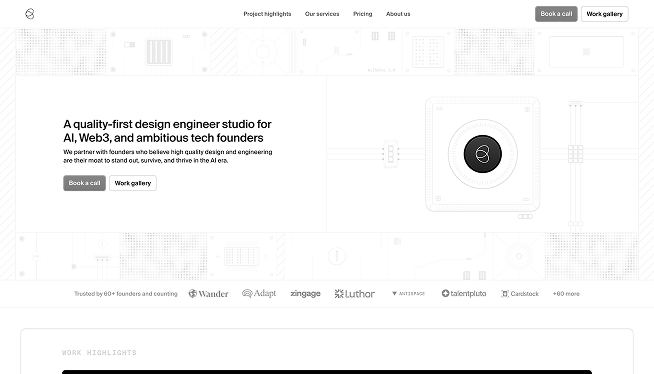Click the hero headline about quality-first studio
Viewport: 654px width, 374px height.
pyautogui.click(x=167, y=131)
